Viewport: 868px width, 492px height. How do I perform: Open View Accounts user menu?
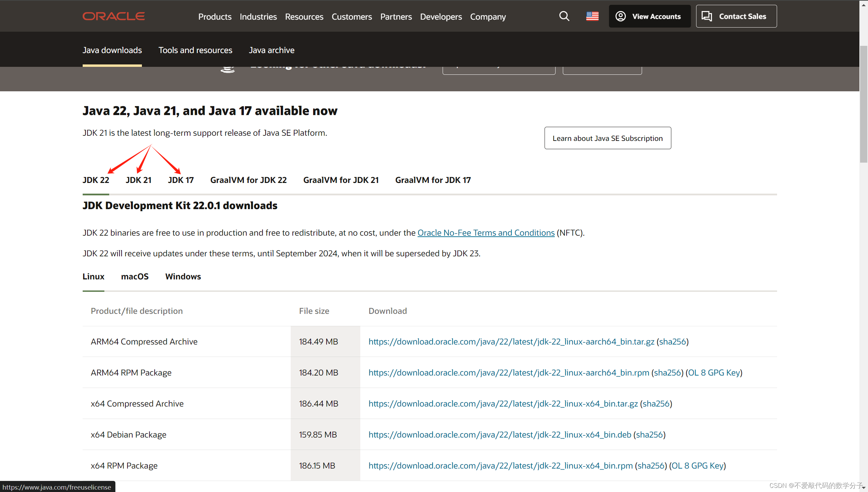coord(649,16)
